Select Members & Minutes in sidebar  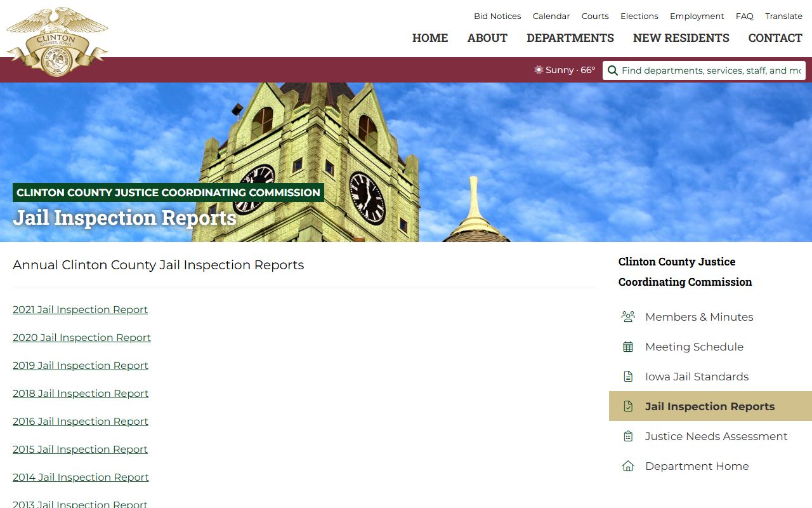click(710, 317)
